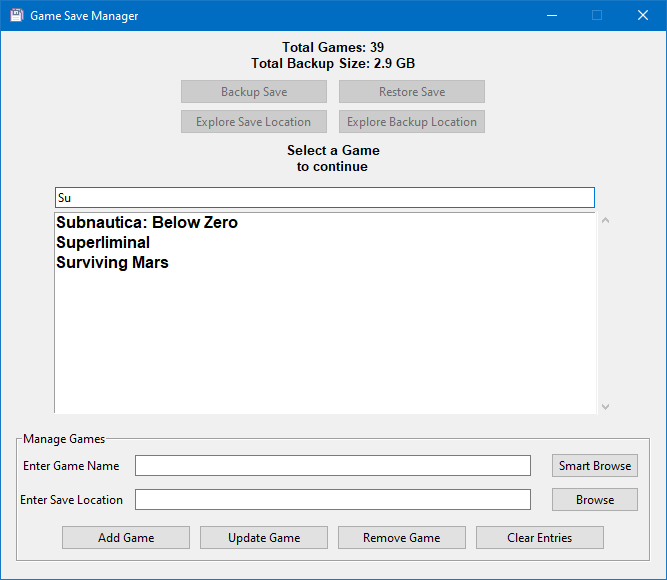Click the Clear Entries button
This screenshot has height=580, width=667.
tap(539, 537)
